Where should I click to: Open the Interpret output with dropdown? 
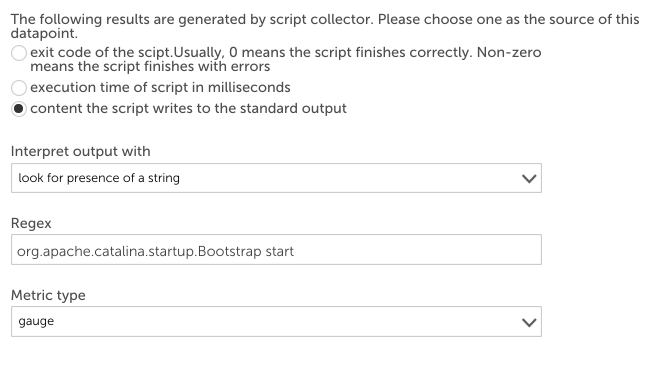coord(276,178)
